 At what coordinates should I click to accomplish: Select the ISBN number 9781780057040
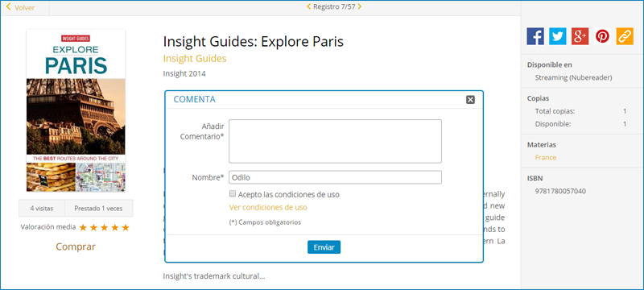pos(560,191)
